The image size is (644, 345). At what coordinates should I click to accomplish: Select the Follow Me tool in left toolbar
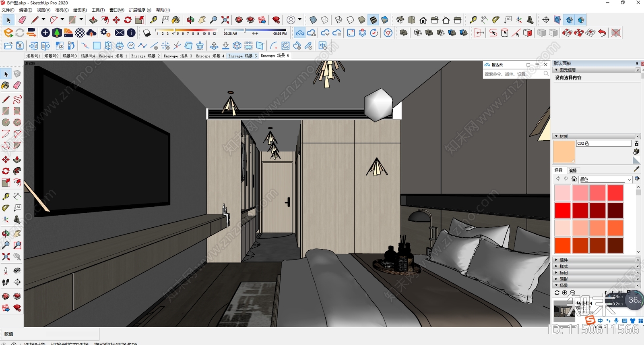[x=17, y=171]
